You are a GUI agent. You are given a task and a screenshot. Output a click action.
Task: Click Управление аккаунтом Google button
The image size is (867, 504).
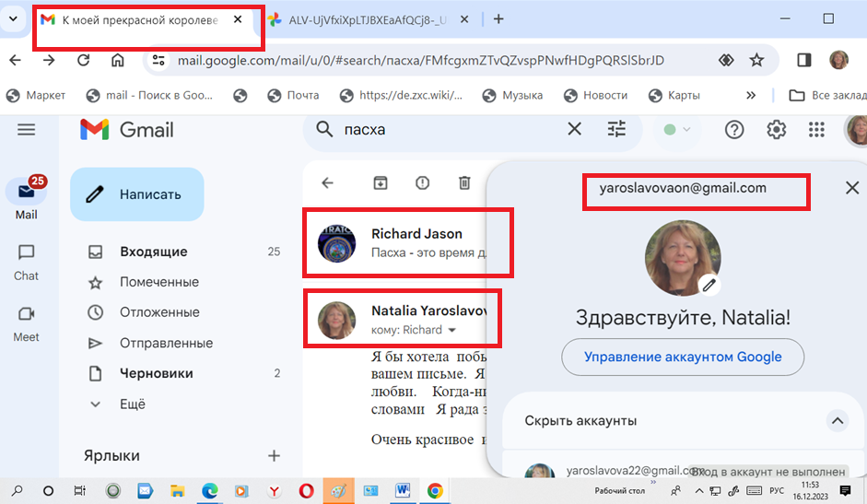point(683,357)
